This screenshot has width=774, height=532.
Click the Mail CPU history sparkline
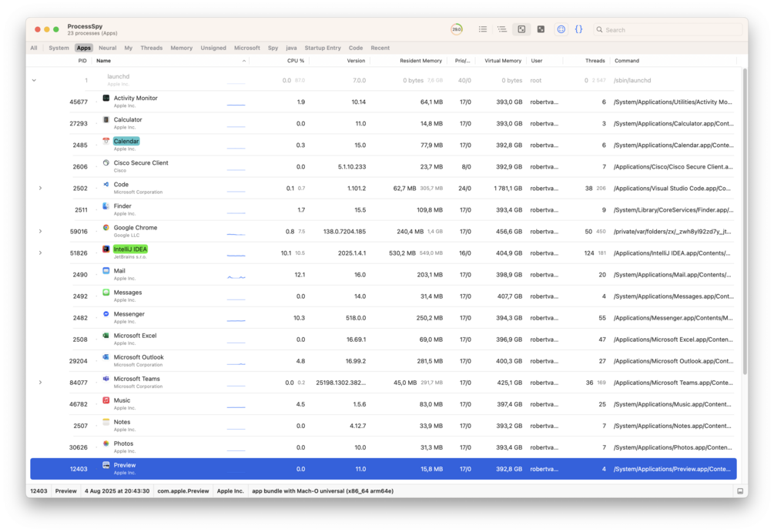click(236, 277)
